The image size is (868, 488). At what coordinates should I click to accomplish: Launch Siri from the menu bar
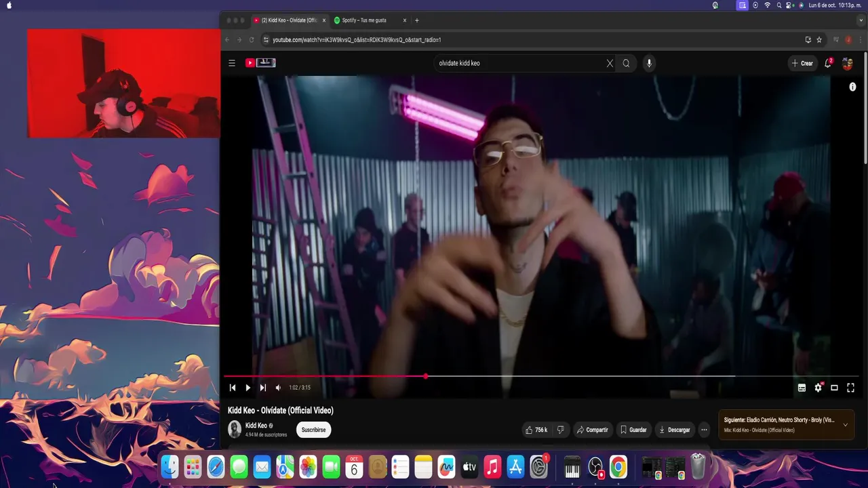(x=802, y=5)
